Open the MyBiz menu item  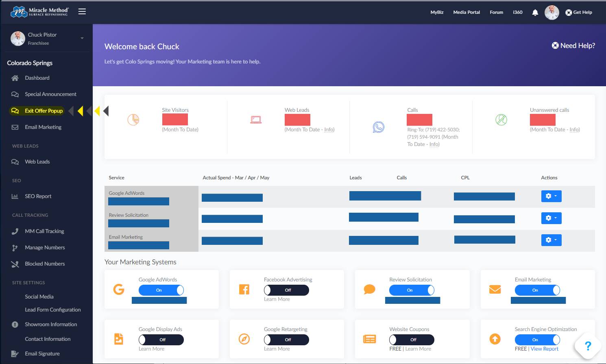tap(437, 13)
